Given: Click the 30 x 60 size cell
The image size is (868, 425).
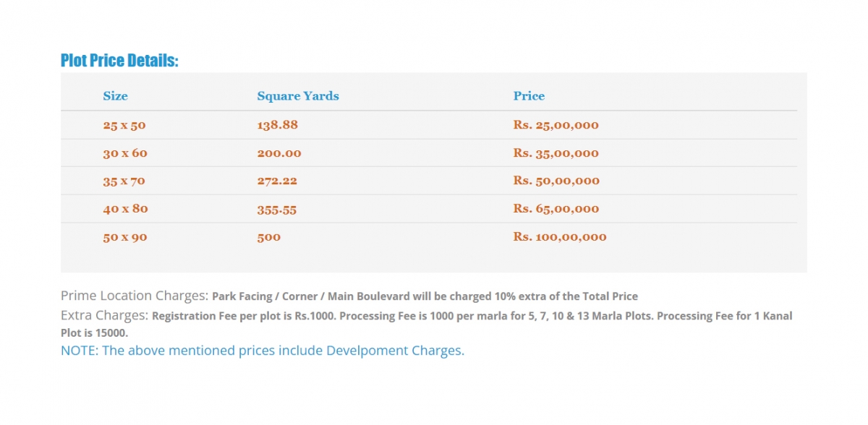Looking at the screenshot, I should pyautogui.click(x=124, y=153).
